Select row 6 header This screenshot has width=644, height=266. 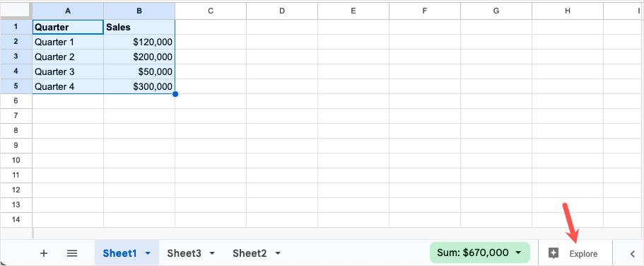pyautogui.click(x=16, y=101)
